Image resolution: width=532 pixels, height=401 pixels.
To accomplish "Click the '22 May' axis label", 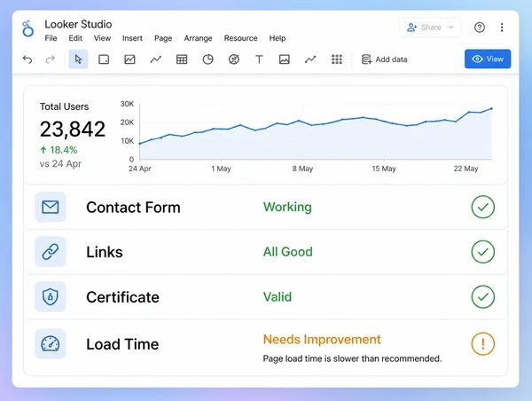I will [x=465, y=169].
